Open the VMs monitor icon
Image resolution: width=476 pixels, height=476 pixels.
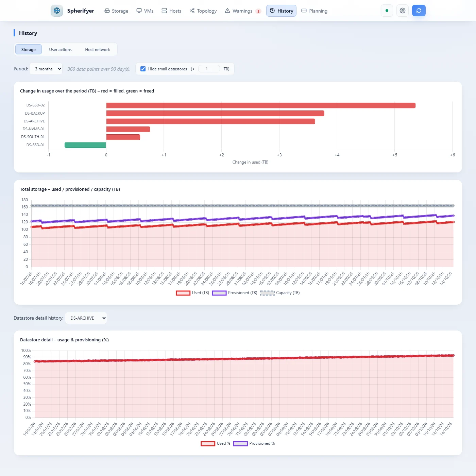[x=139, y=11]
